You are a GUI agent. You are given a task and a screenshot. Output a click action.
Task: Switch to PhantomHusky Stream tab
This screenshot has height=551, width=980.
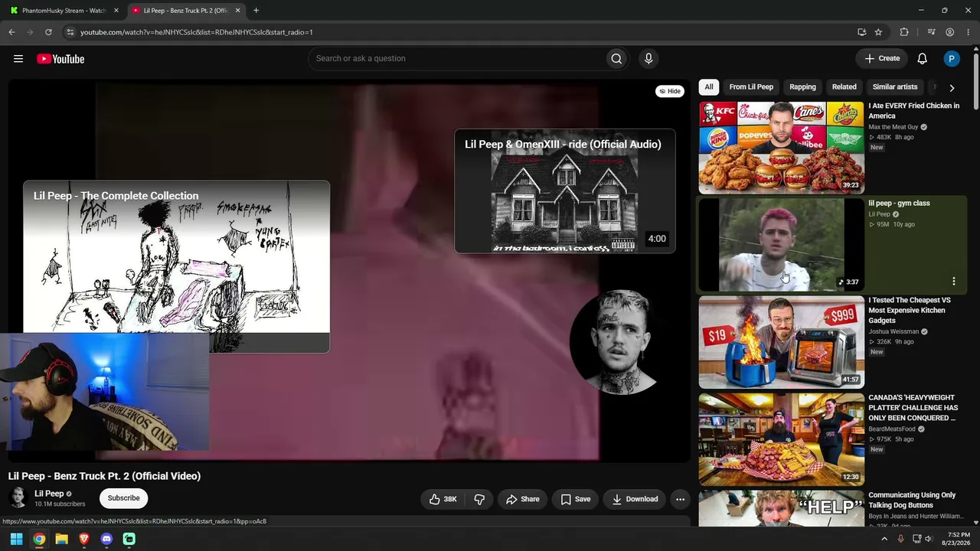[64, 11]
